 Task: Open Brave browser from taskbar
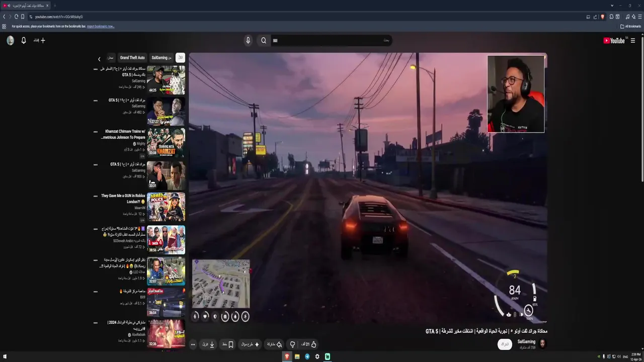tap(287, 356)
